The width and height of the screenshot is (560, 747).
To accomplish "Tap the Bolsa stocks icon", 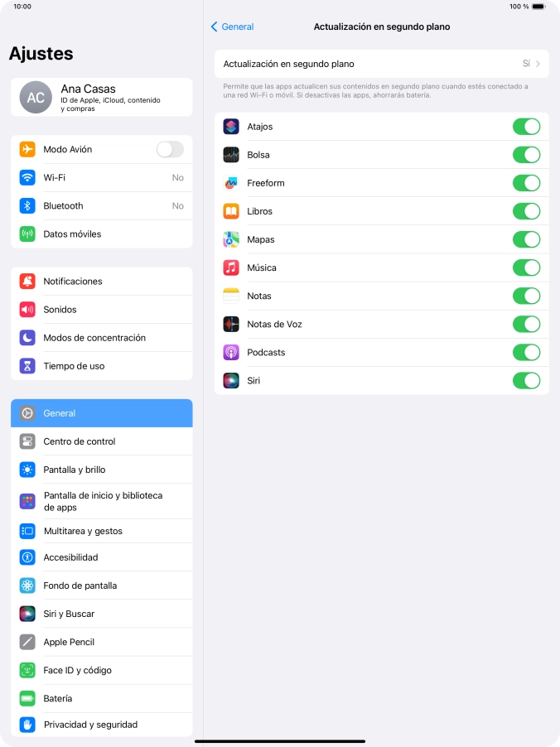I will pyautogui.click(x=231, y=155).
